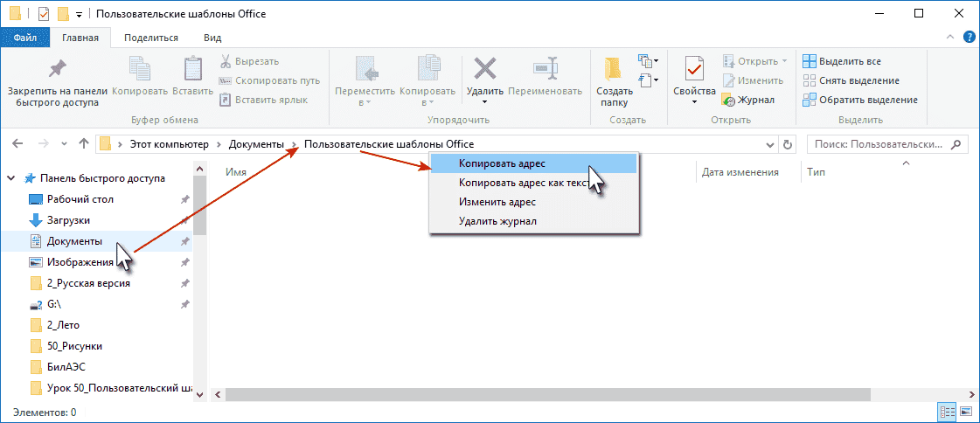Viewport: 980px width, 423px height.
Task: Open Свойства properties icon
Action: [x=694, y=67]
